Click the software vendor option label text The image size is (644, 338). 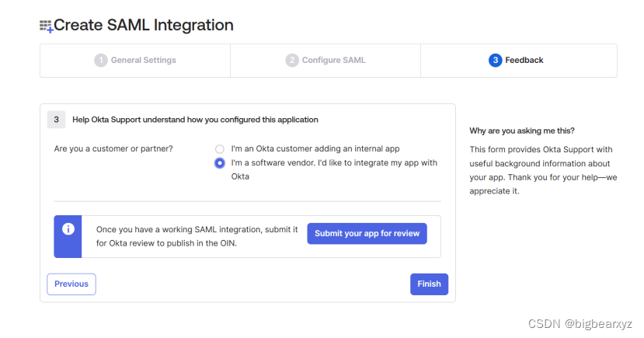pos(334,163)
